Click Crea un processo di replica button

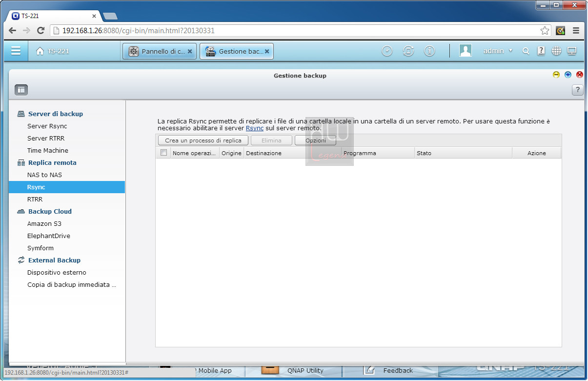[203, 140]
